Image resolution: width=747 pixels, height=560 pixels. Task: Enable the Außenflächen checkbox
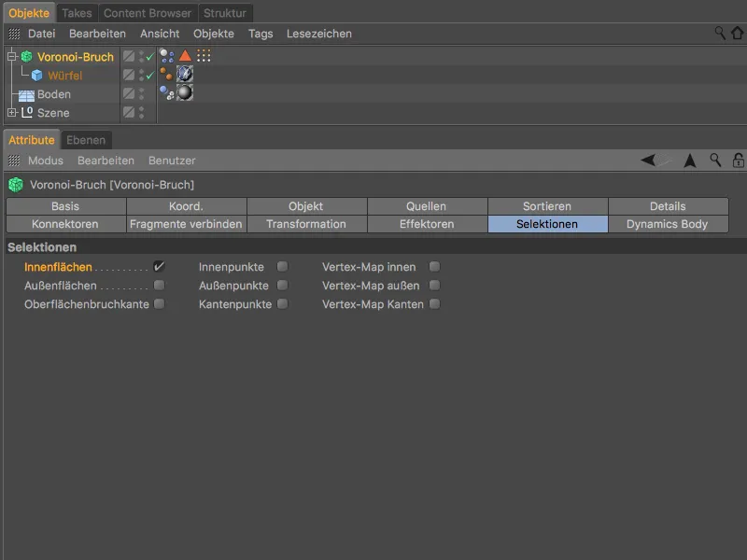pyautogui.click(x=159, y=286)
